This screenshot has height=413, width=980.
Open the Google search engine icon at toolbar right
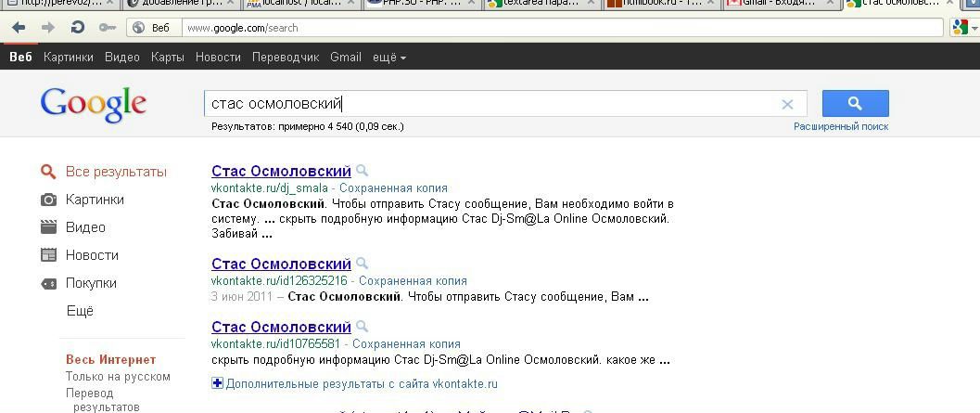click(960, 28)
